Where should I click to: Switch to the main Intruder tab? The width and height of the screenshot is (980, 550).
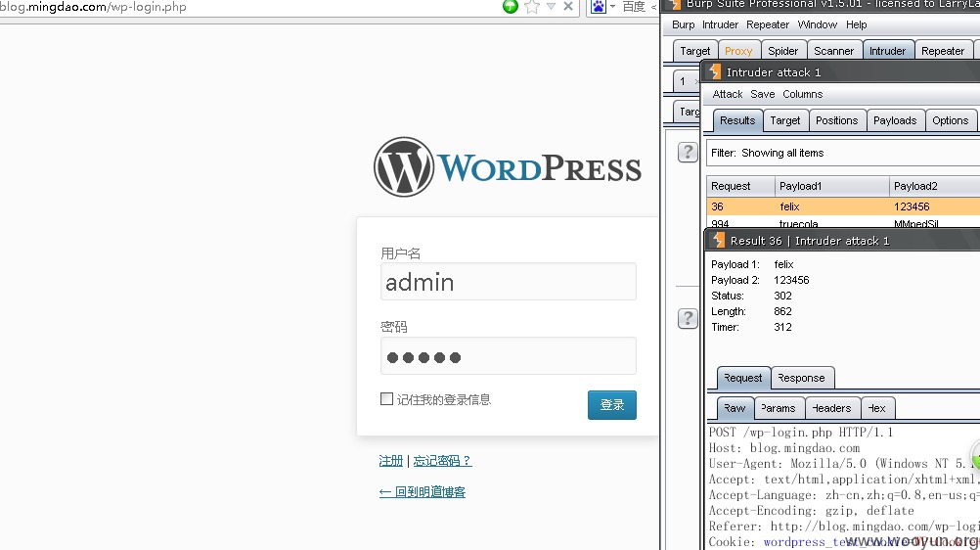[887, 51]
